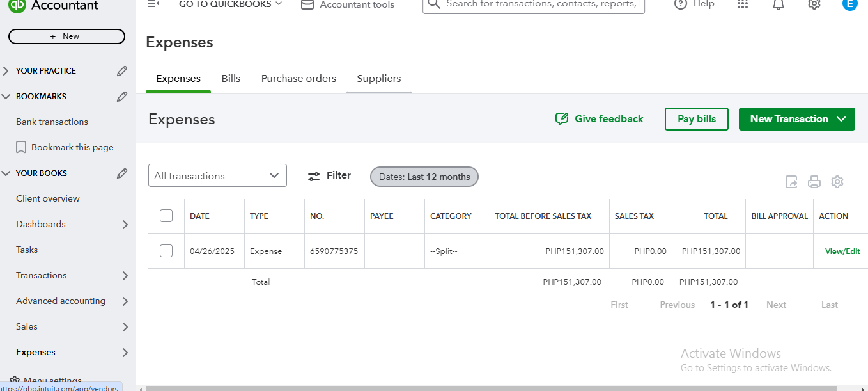Image resolution: width=868 pixels, height=391 pixels.
Task: Click the print icon above the table
Action: 814,182
